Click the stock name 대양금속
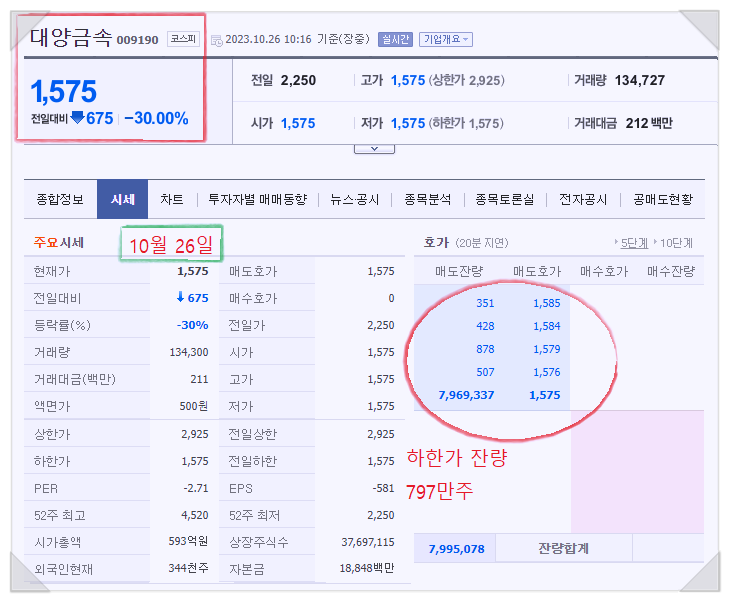Image resolution: width=730 pixels, height=602 pixels. click(71, 37)
